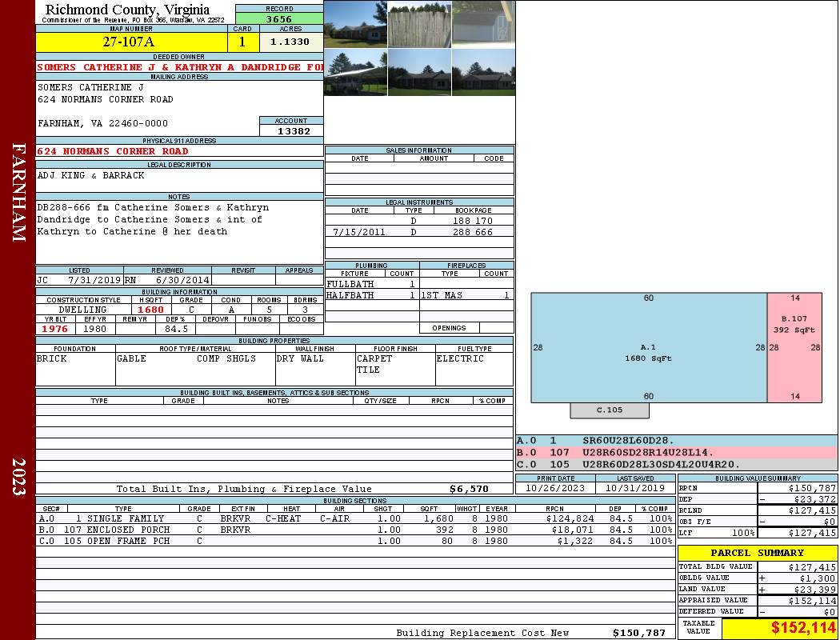Click the taxable value $152,114

point(779,629)
